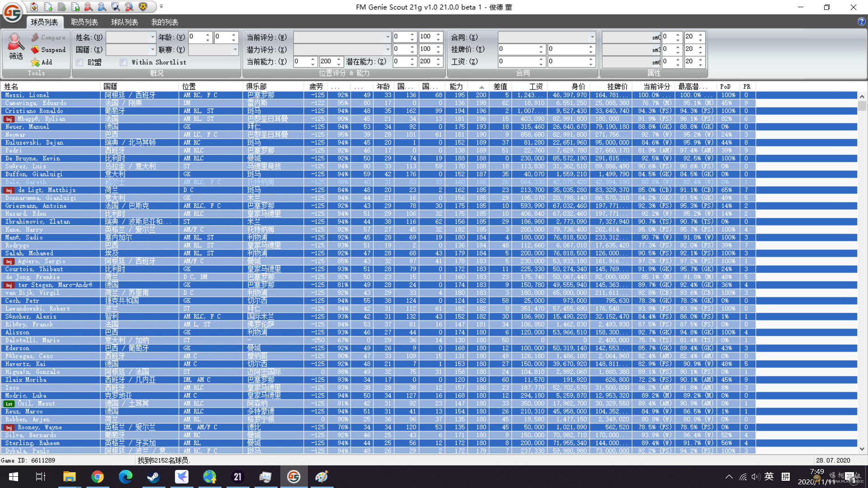
Task: Click the Genie Scout taskbar icon
Action: point(294,477)
